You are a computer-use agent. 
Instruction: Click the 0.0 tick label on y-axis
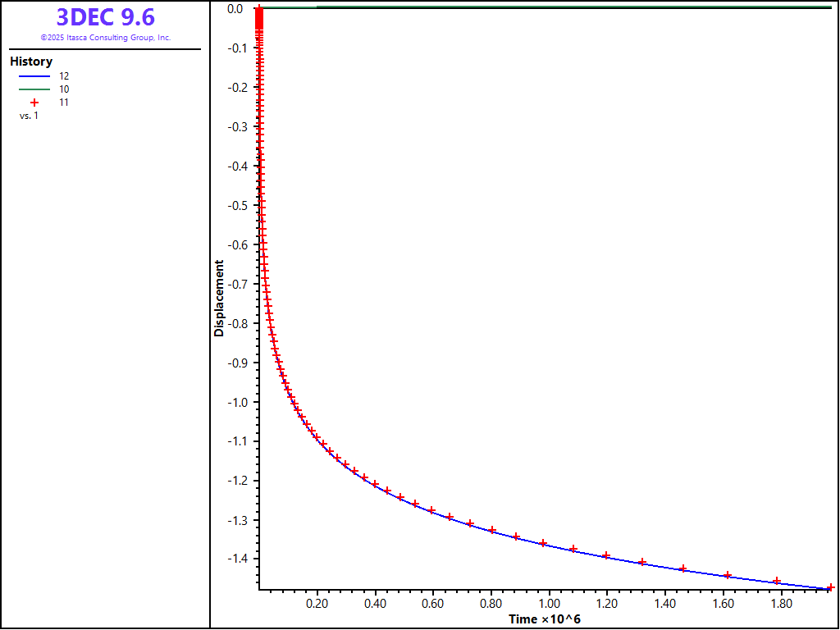[x=235, y=9]
